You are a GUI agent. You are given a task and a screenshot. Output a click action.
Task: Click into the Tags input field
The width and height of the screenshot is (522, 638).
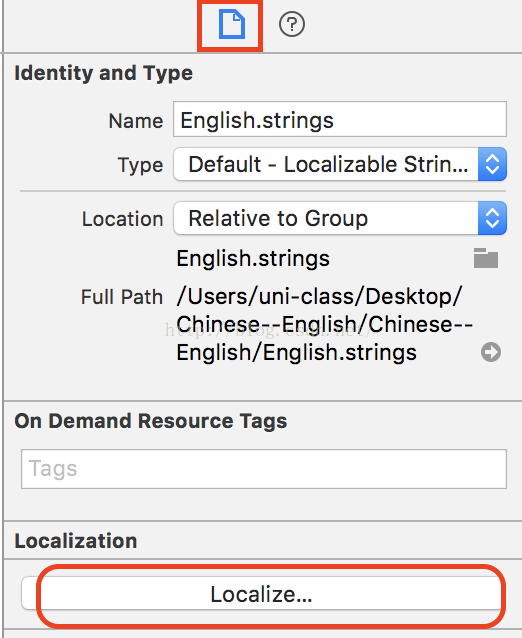tap(264, 469)
